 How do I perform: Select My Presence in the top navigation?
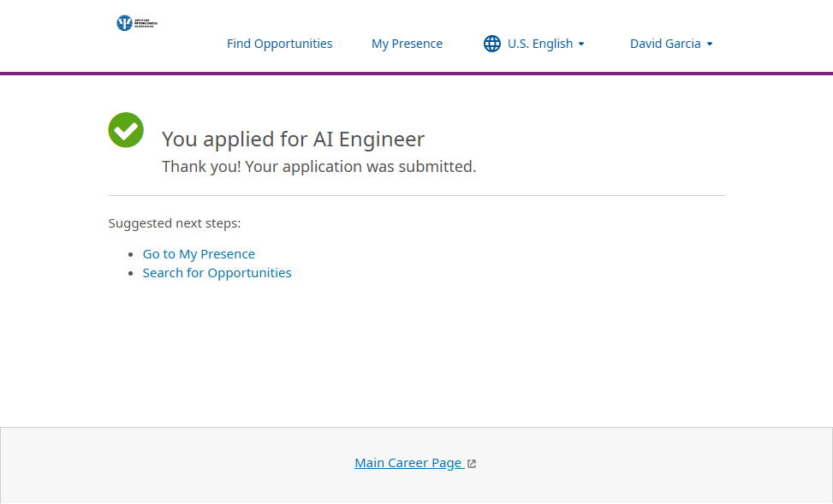[407, 44]
